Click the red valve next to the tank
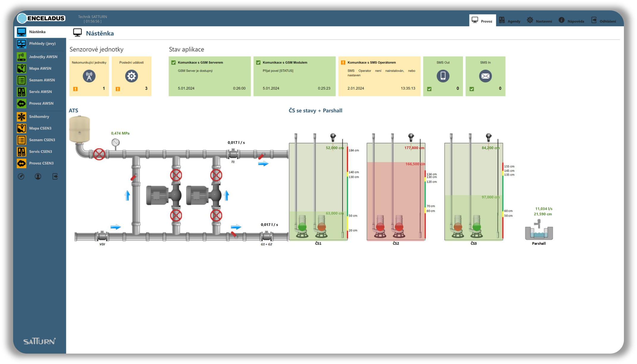Viewport: 637px width, 364px height. point(99,154)
